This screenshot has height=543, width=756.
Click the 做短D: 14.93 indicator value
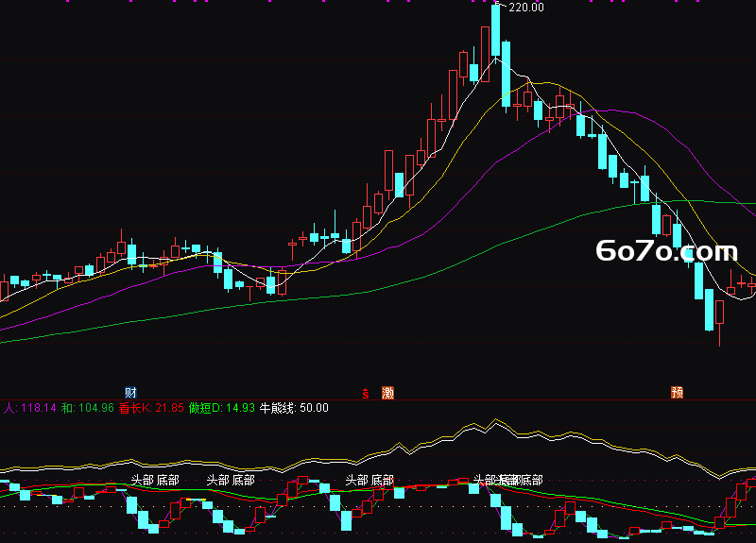(x=222, y=408)
